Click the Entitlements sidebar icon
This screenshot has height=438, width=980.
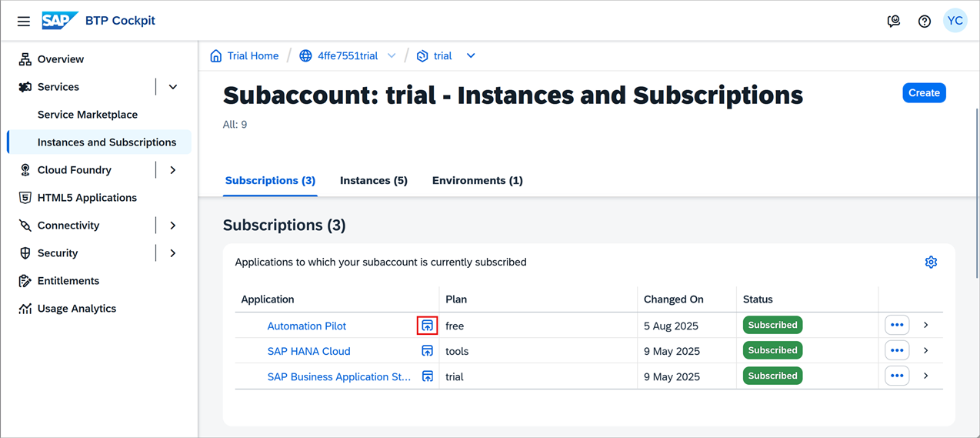pos(25,281)
